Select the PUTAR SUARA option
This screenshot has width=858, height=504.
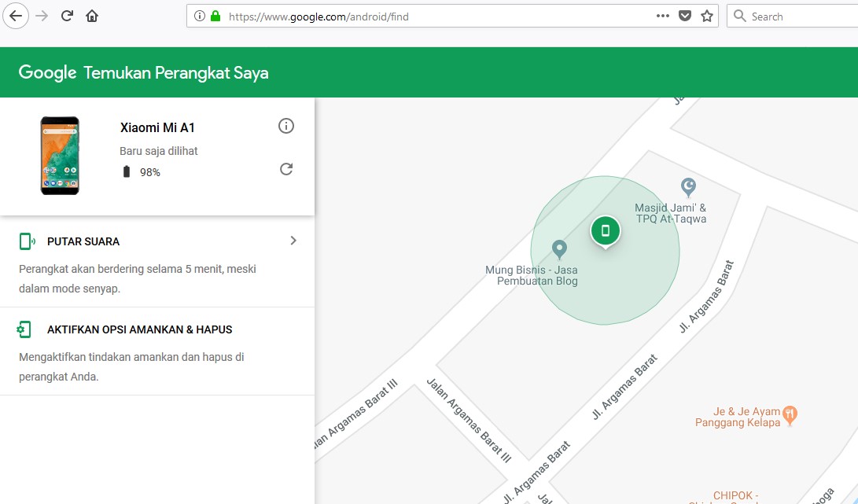(83, 241)
